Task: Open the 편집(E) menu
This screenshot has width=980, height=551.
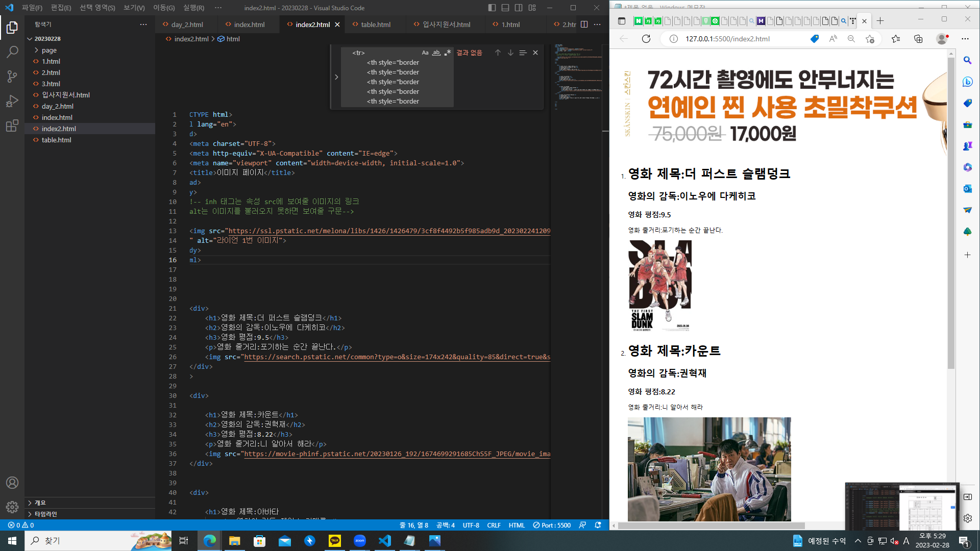Action: click(x=61, y=8)
